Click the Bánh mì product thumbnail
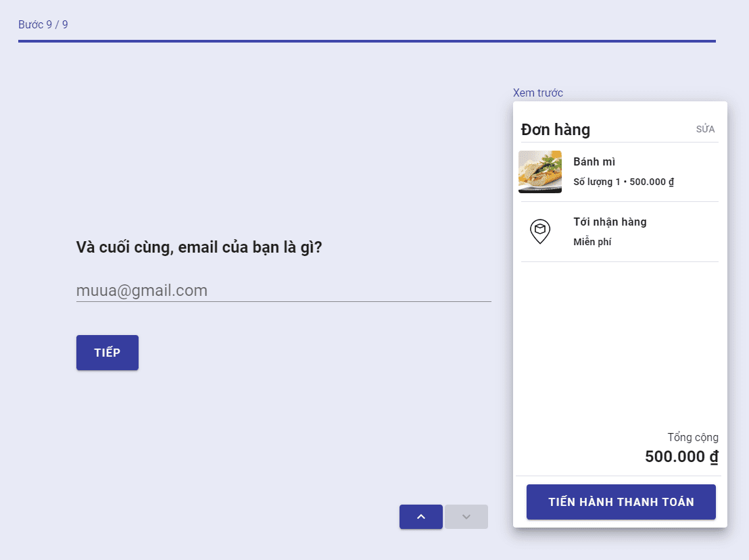The image size is (749, 560). pos(539,172)
